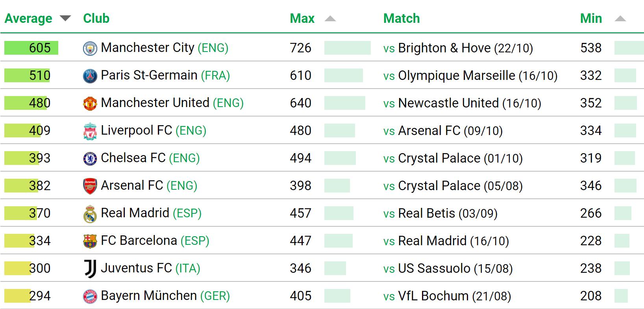Click the Juventus FC logo
The image size is (644, 309).
90,269
